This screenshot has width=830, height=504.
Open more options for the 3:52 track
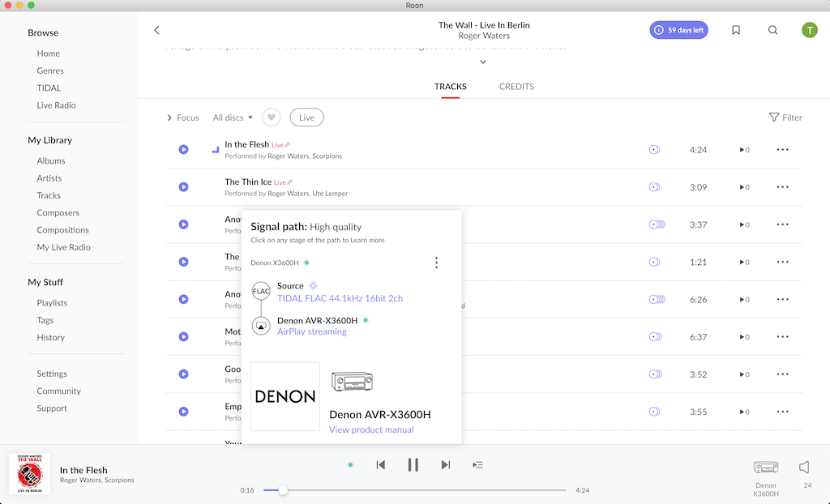tap(782, 374)
